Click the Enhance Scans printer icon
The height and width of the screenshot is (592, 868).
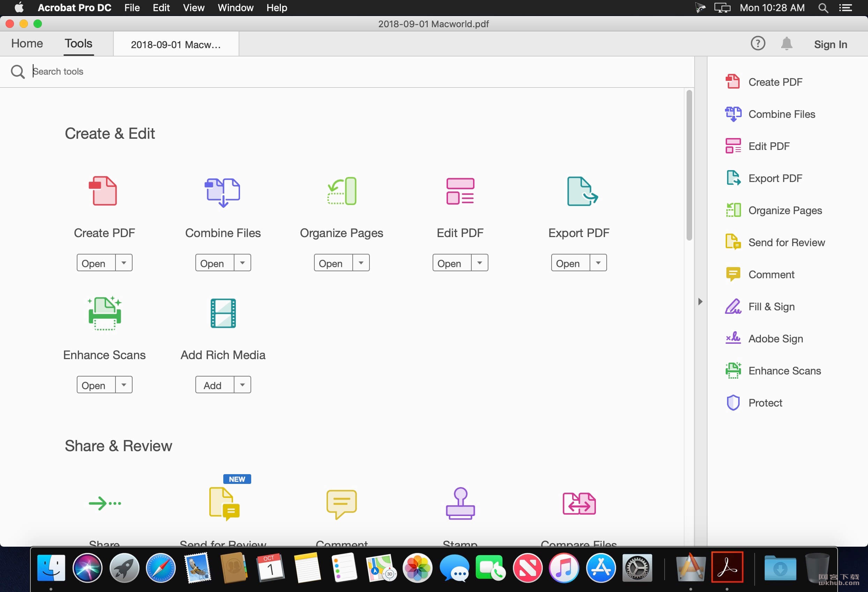[105, 313]
